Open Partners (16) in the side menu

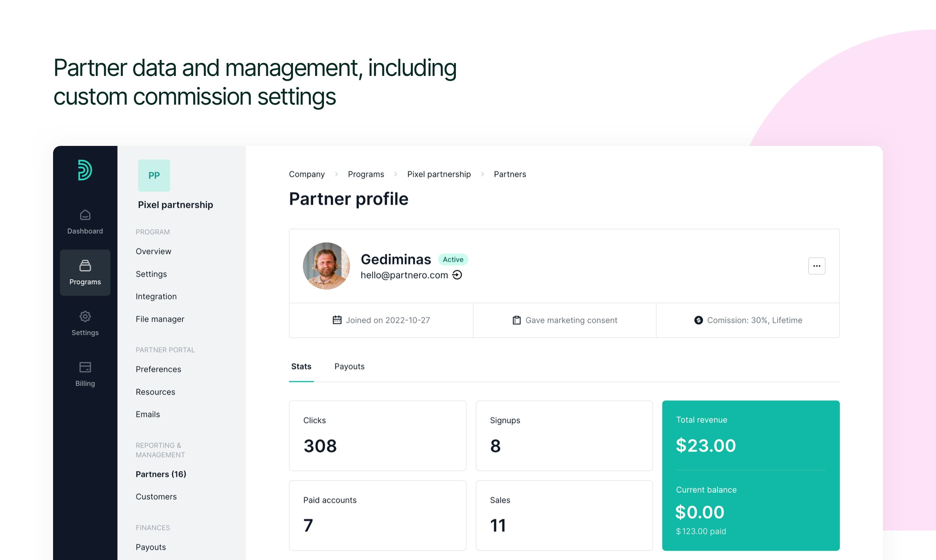(161, 474)
